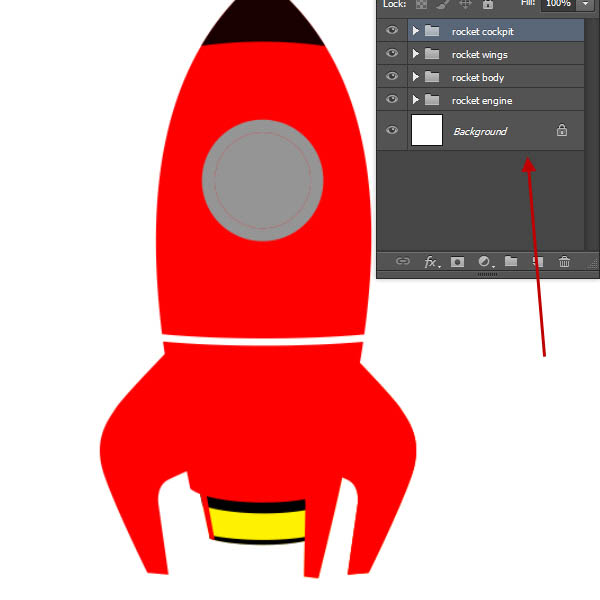This screenshot has width=600, height=600.
Task: Add a layer mask
Action: 458,262
